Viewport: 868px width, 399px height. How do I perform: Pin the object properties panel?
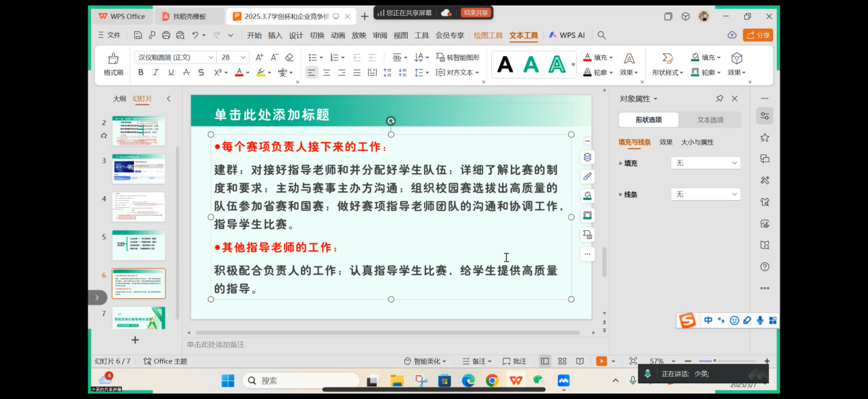(720, 99)
